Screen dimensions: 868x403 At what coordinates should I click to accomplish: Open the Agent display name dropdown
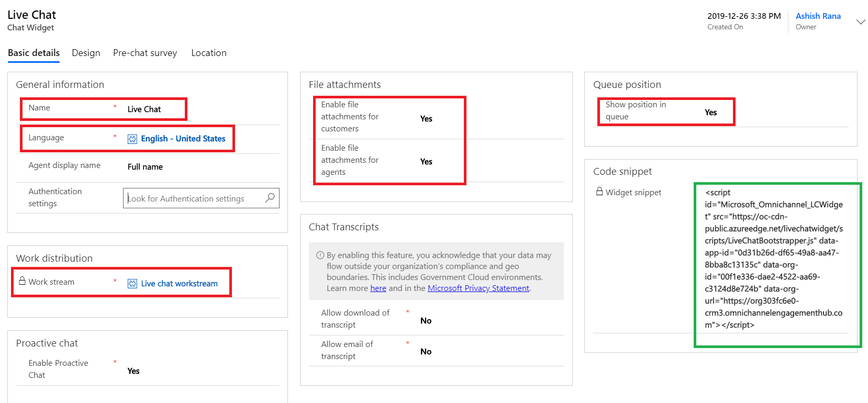[145, 167]
